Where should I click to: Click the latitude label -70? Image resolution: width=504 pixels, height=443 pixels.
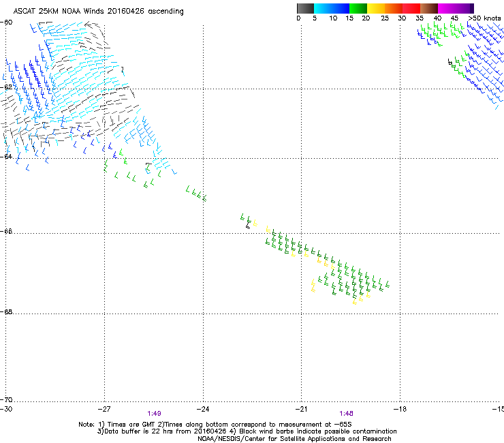pyautogui.click(x=6, y=400)
